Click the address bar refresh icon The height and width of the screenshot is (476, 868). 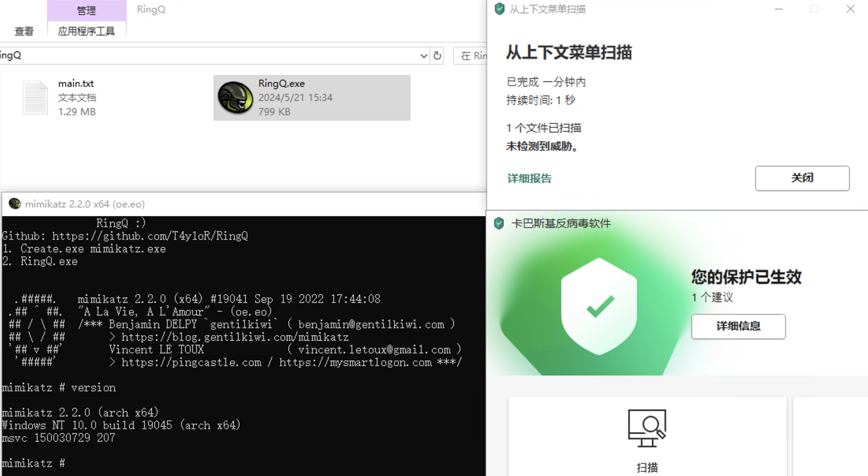click(437, 56)
